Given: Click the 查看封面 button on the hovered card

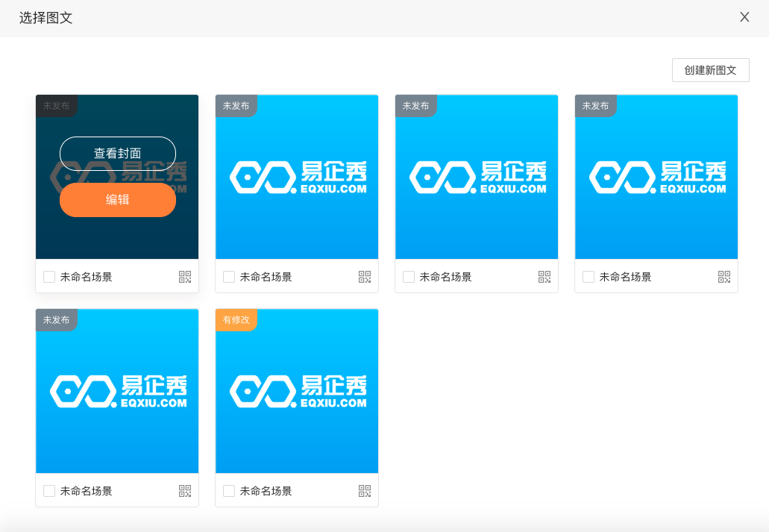Looking at the screenshot, I should (x=118, y=154).
